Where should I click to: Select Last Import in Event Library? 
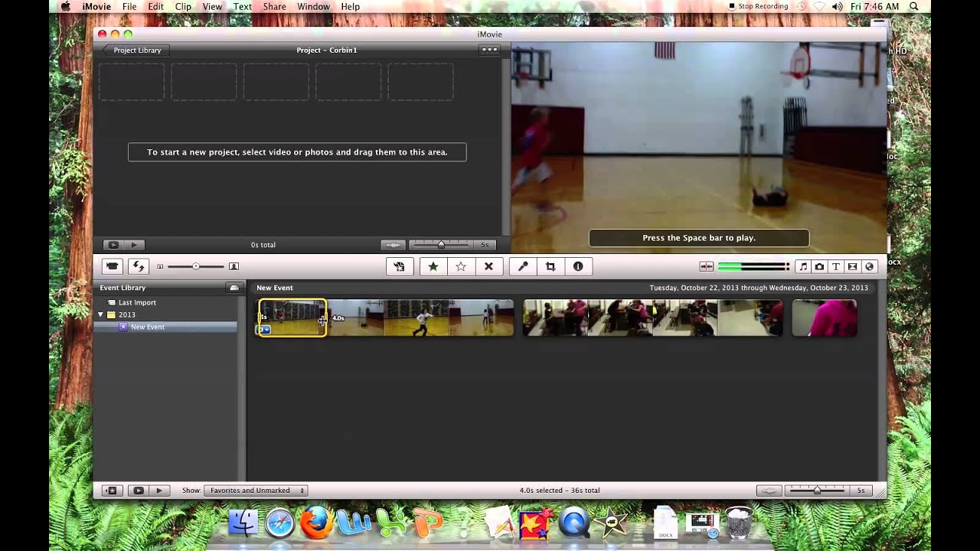tap(137, 302)
